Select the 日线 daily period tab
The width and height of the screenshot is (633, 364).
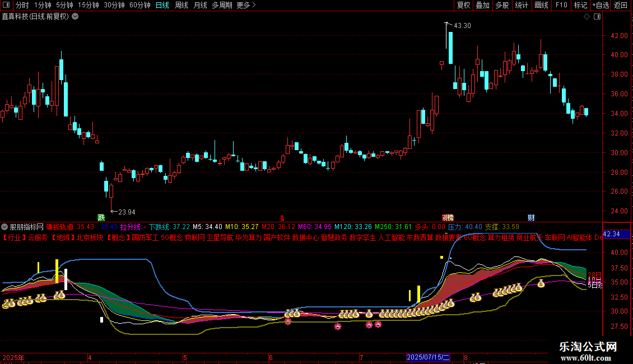162,5
